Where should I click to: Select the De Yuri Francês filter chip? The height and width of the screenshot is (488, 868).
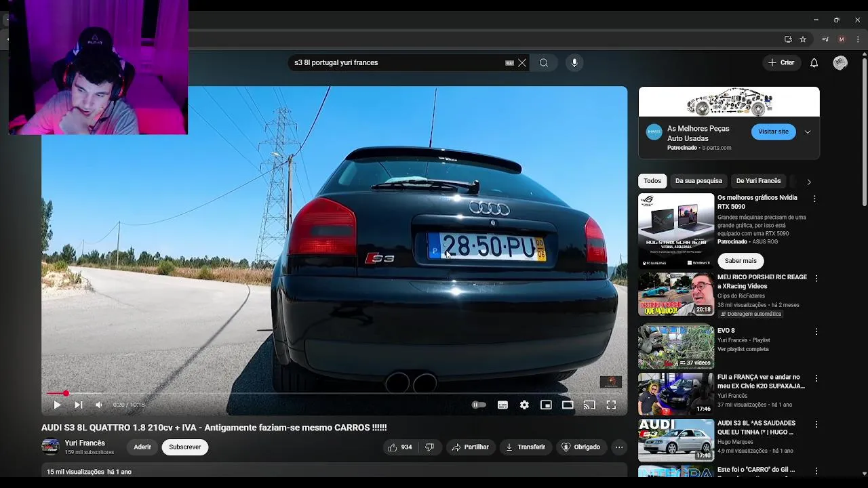click(x=759, y=181)
